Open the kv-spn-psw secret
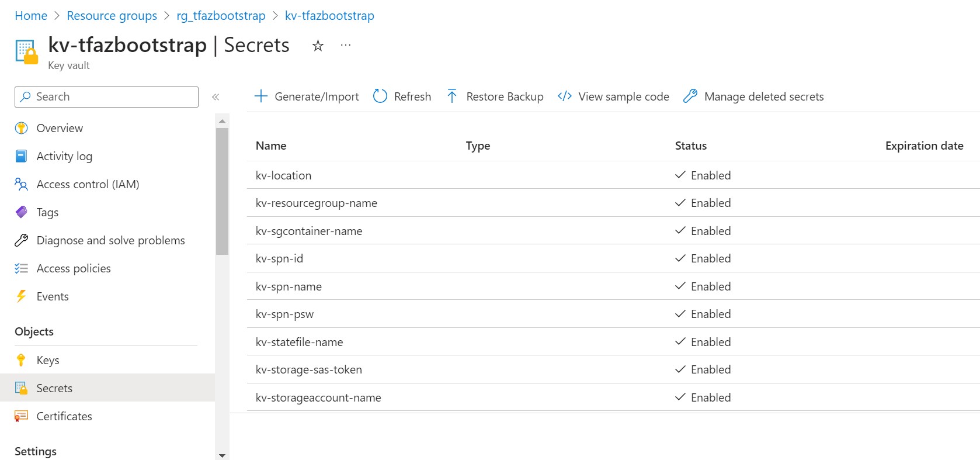Viewport: 980px width, 460px height. tap(284, 314)
